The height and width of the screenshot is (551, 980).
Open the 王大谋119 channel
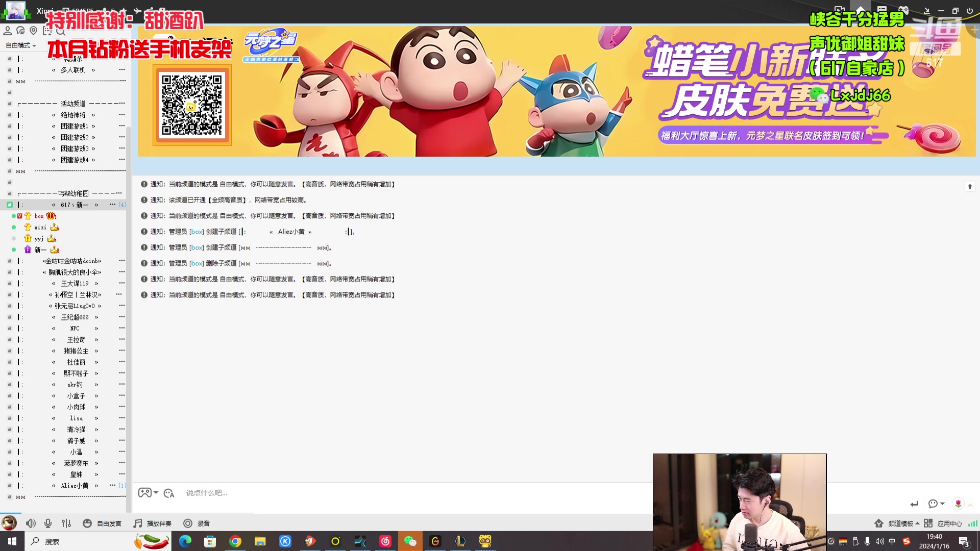click(x=75, y=283)
